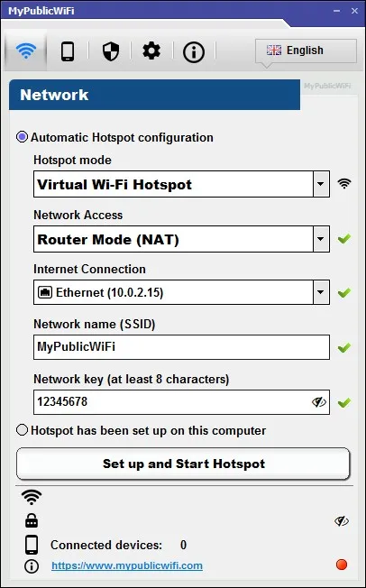Open the Internet Connection Ethernet dropdown
This screenshot has height=588, width=366.
tap(182, 292)
